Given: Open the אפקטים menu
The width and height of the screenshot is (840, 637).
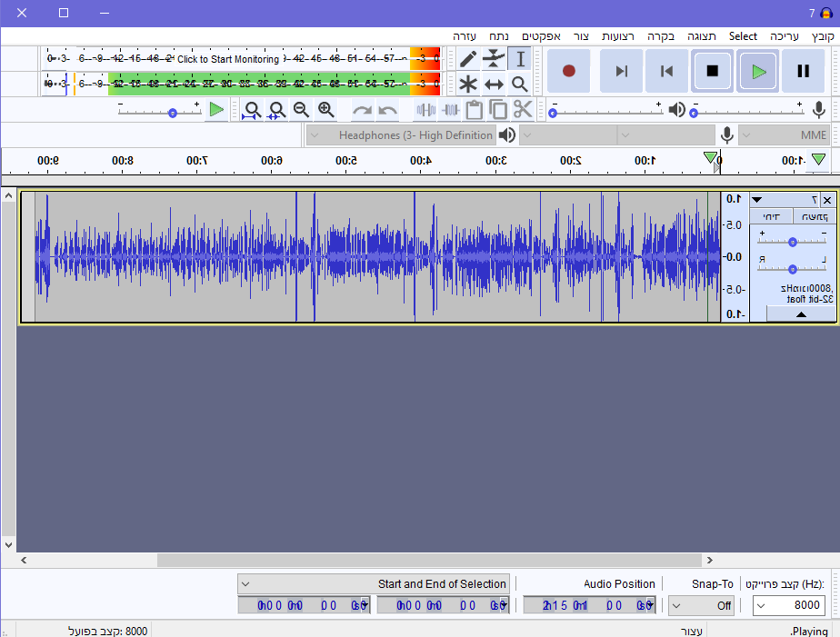Looking at the screenshot, I should [x=540, y=36].
